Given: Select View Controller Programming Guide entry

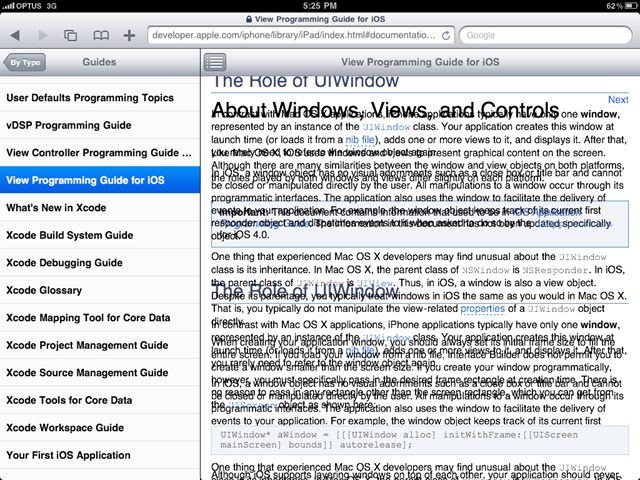Looking at the screenshot, I should (x=100, y=153).
